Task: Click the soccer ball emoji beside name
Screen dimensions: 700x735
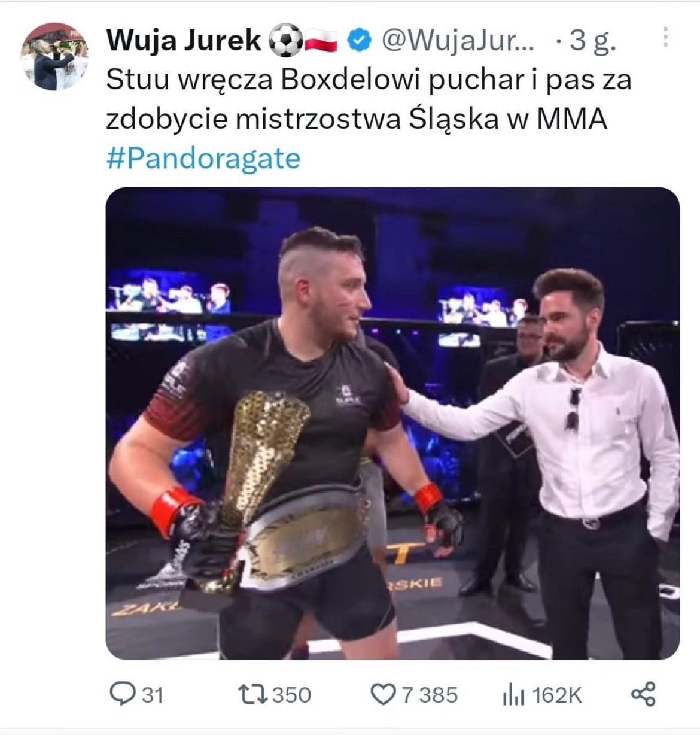Action: (285, 41)
